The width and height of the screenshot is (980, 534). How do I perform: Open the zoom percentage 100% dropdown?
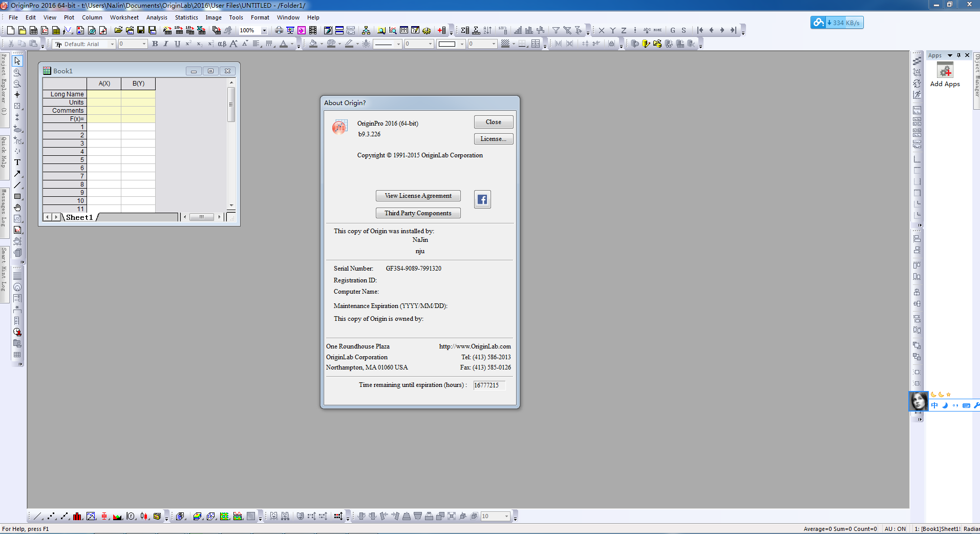point(264,31)
